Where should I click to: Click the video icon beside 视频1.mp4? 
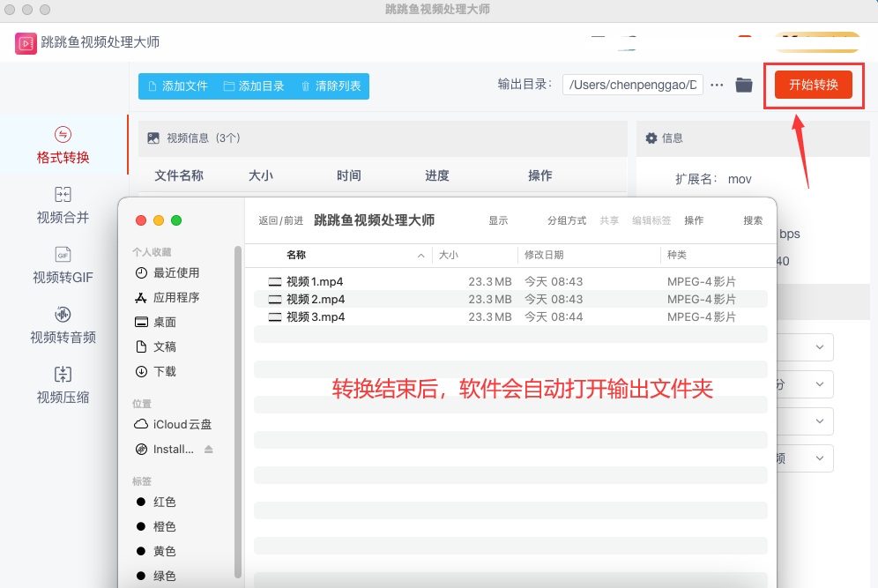point(275,282)
